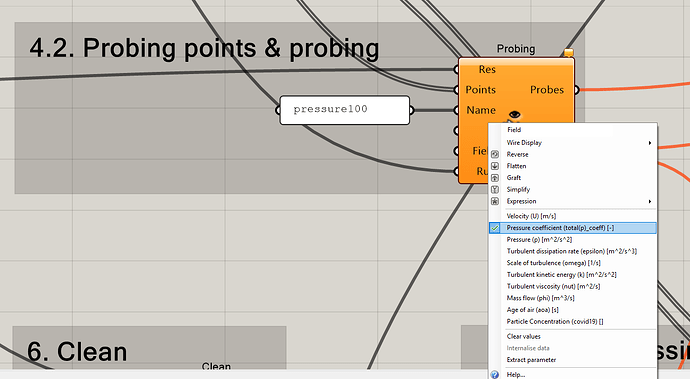
Task: Click the Flatten icon in context menu
Action: (x=495, y=166)
